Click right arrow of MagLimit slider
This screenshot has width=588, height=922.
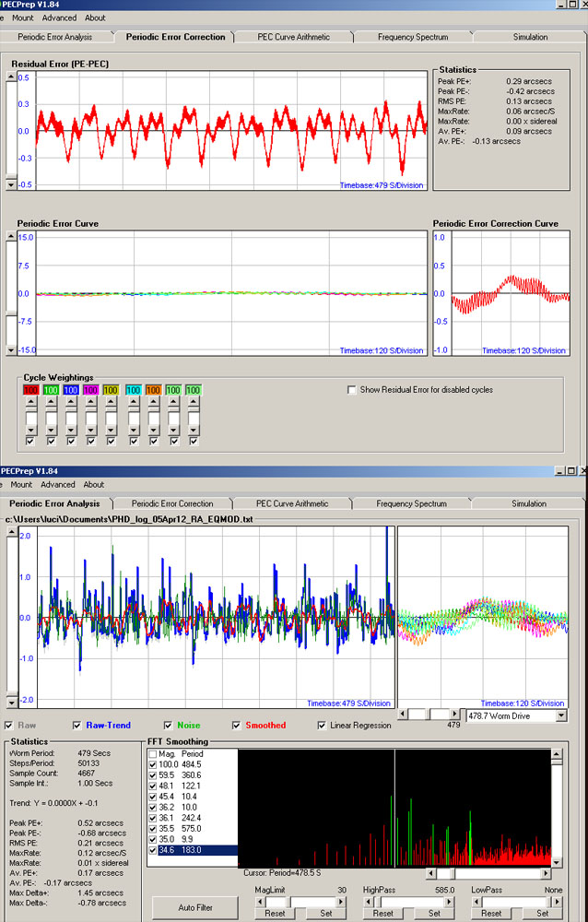click(341, 902)
